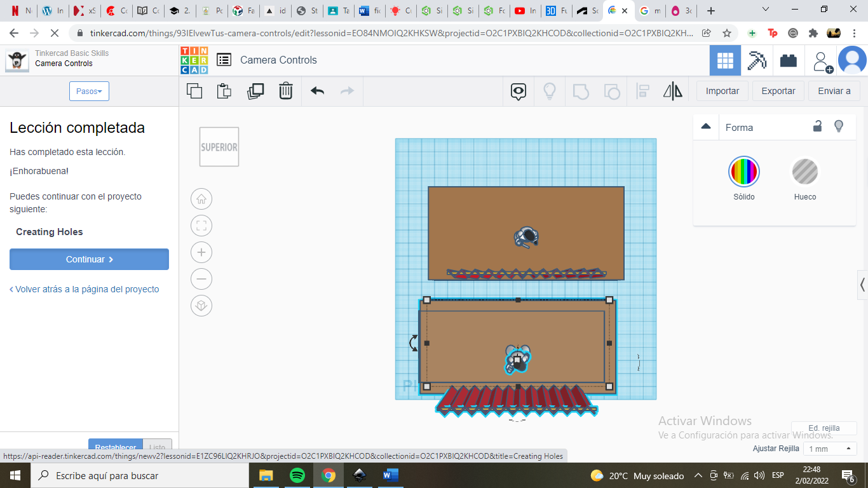Fit all shapes in view
Image resolution: width=868 pixels, height=488 pixels.
tap(201, 226)
